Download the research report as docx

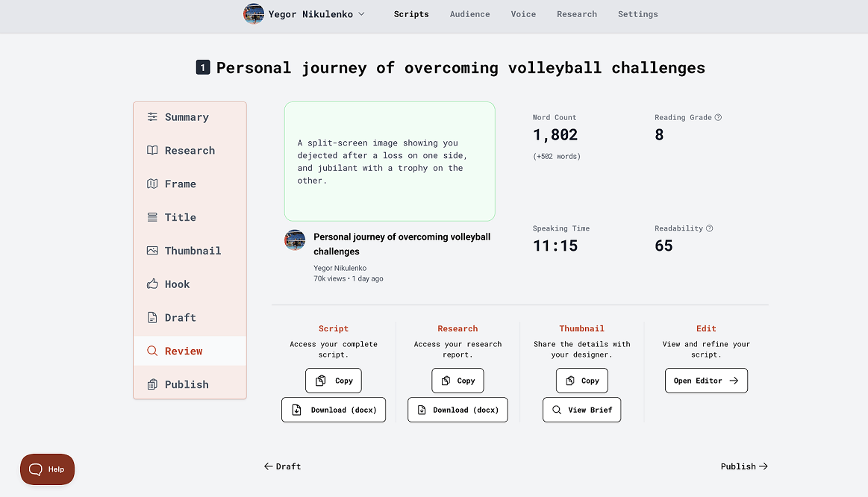point(458,410)
